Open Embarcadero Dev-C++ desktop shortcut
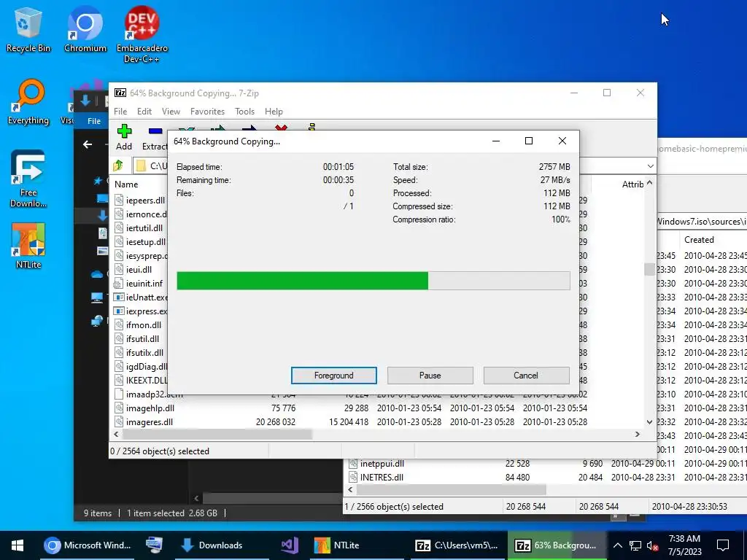This screenshot has height=560, width=747. pyautogui.click(x=142, y=34)
